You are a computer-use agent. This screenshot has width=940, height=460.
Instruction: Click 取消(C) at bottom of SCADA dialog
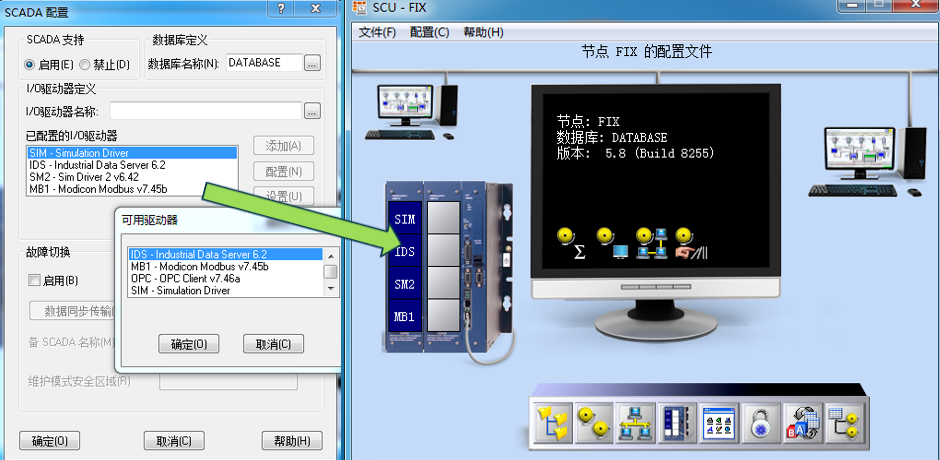[174, 441]
